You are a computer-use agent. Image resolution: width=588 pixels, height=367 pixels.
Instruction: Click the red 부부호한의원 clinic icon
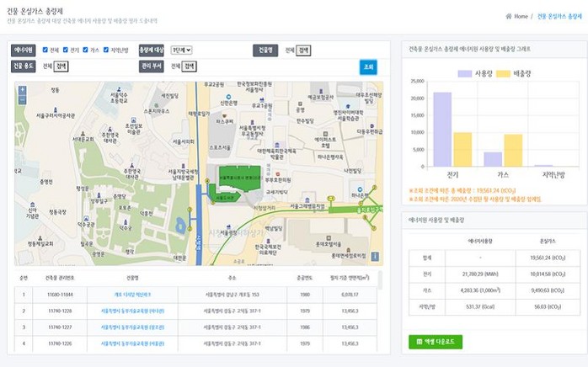(x=278, y=174)
